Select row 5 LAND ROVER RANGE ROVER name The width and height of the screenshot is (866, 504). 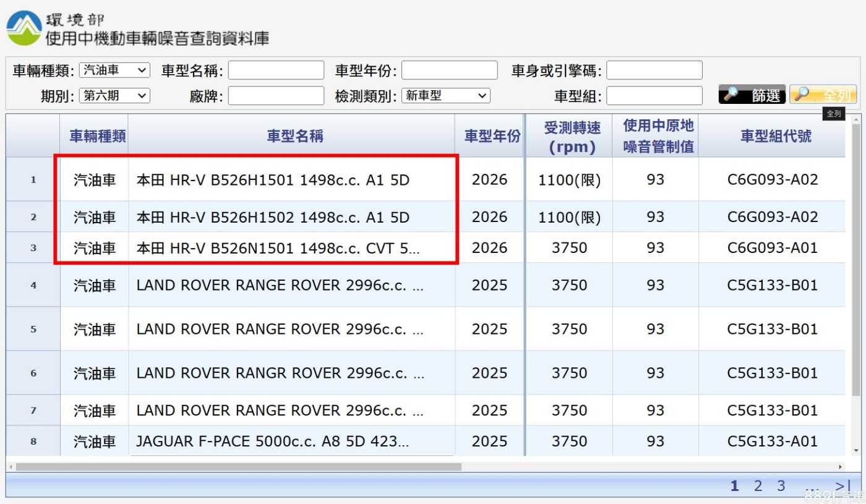click(x=280, y=329)
